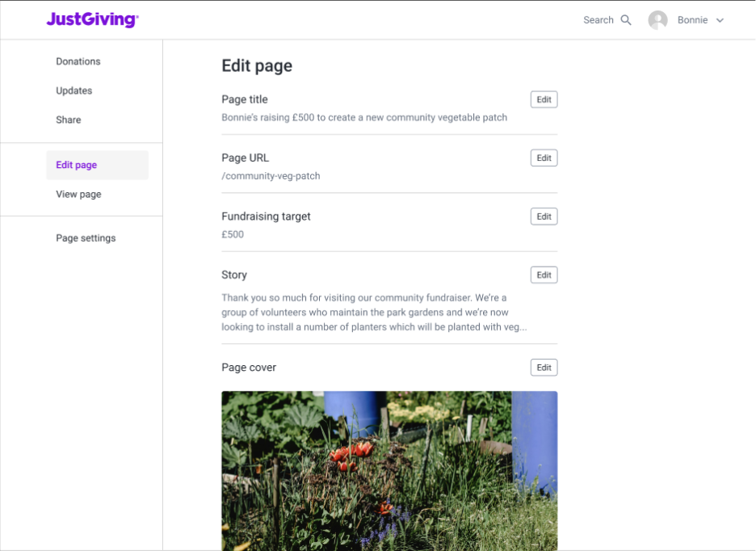Edit the Fundraising target
756x551 pixels.
point(544,217)
